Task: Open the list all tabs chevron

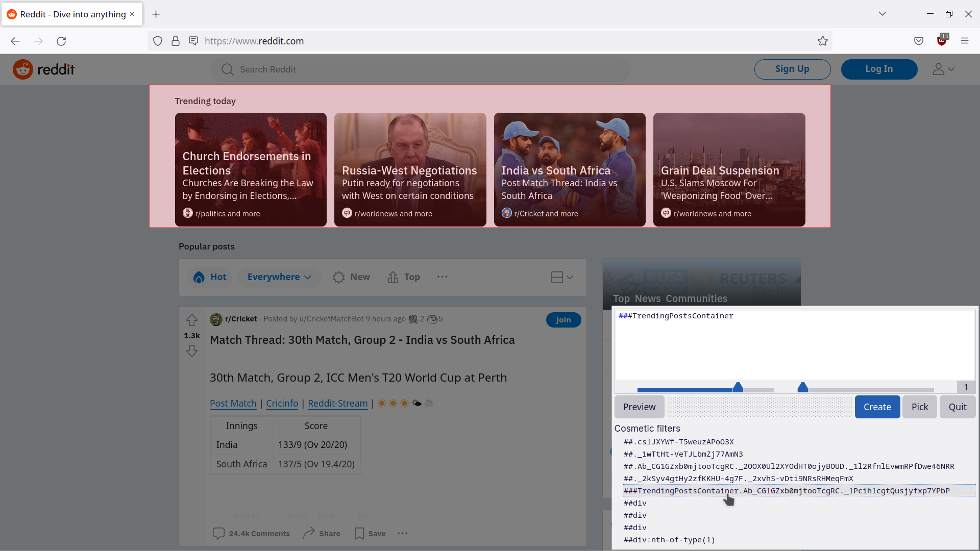Action: pos(883,14)
